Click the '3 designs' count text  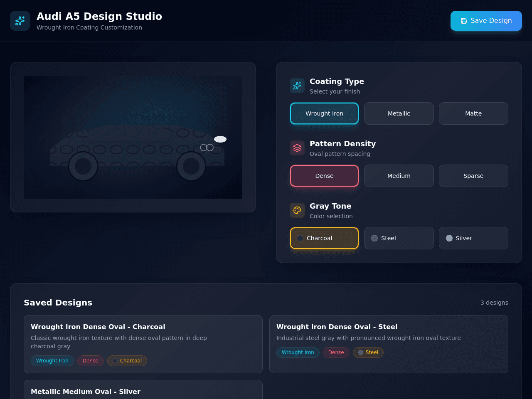[x=494, y=303]
